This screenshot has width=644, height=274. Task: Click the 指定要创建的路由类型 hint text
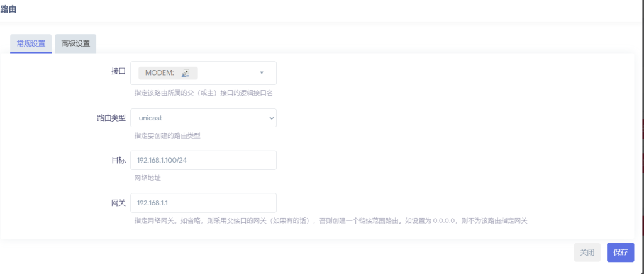pyautogui.click(x=167, y=135)
